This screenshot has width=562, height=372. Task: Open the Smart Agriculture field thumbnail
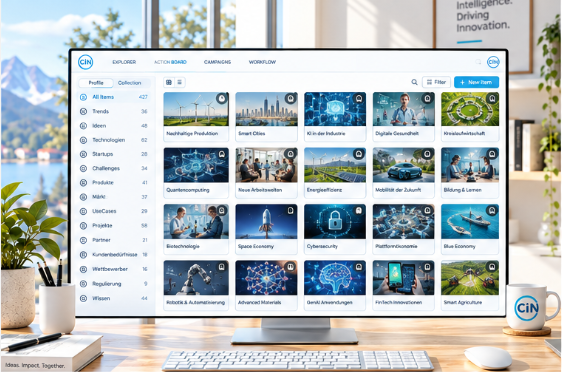470,278
